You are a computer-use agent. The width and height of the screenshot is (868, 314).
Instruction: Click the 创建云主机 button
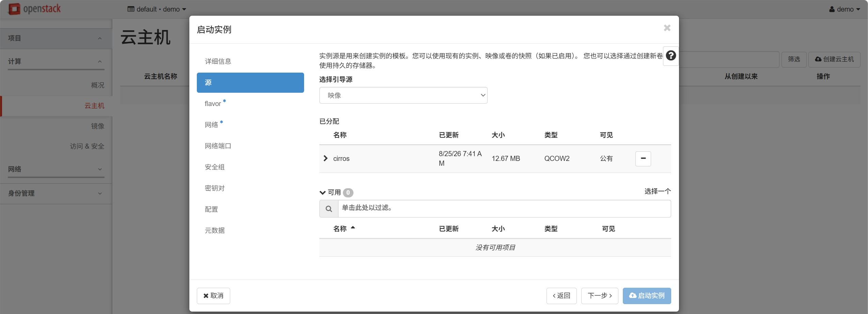tap(834, 59)
